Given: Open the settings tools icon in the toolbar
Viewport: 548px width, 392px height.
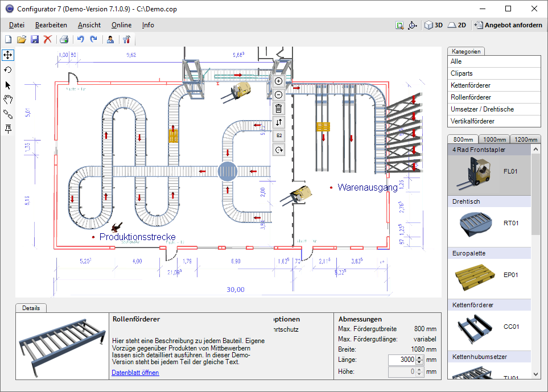Looking at the screenshot, I should 126,39.
